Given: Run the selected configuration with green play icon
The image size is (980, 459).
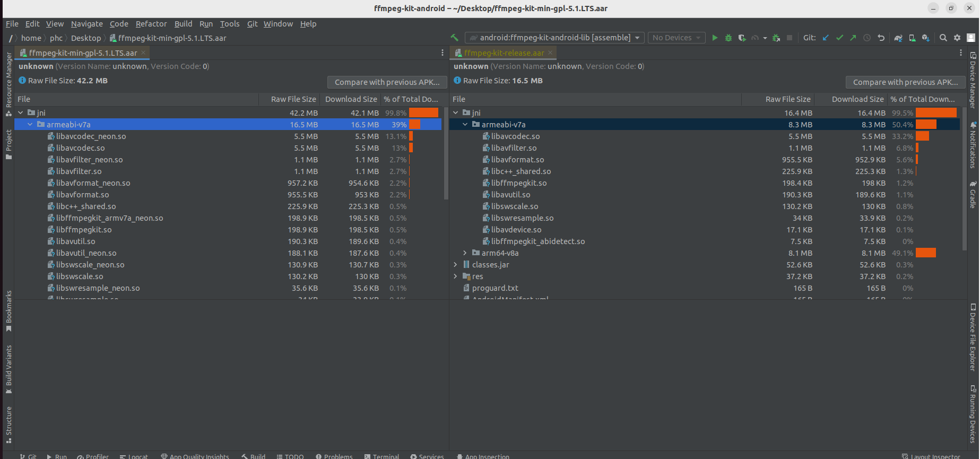Looking at the screenshot, I should click(x=715, y=38).
